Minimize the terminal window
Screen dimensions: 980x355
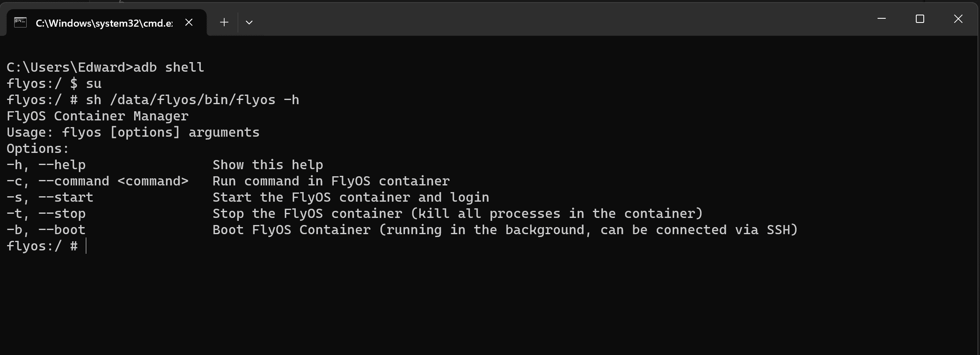pos(882,19)
